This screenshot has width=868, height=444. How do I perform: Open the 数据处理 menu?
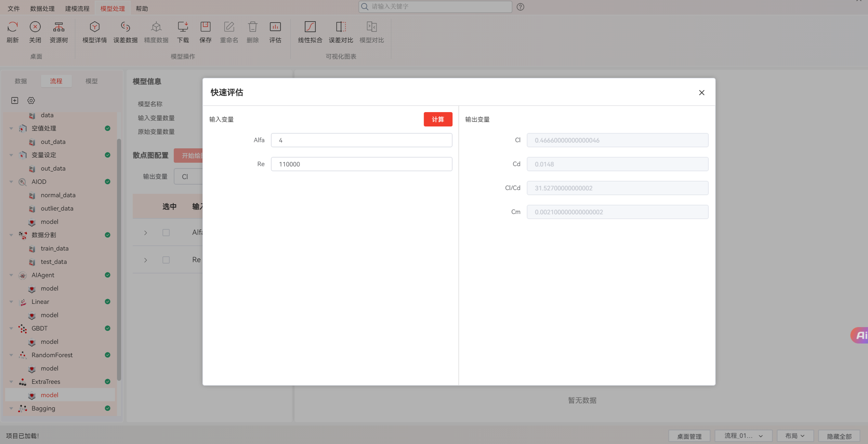pos(42,9)
